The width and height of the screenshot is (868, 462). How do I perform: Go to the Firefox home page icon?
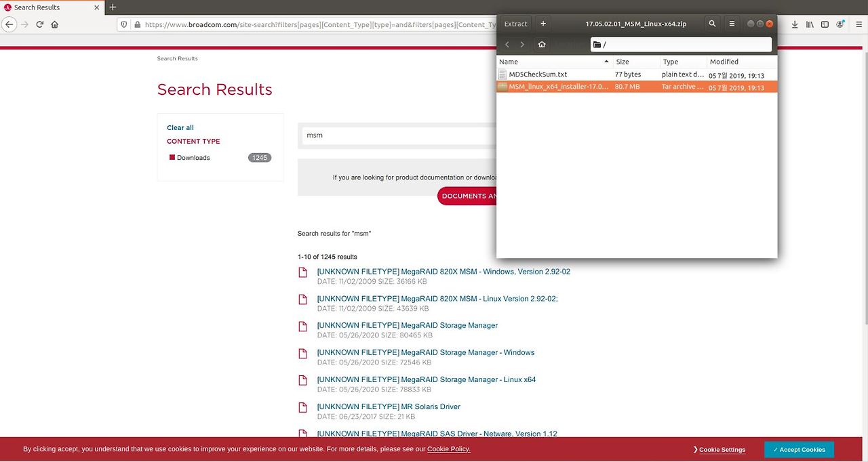(54, 24)
